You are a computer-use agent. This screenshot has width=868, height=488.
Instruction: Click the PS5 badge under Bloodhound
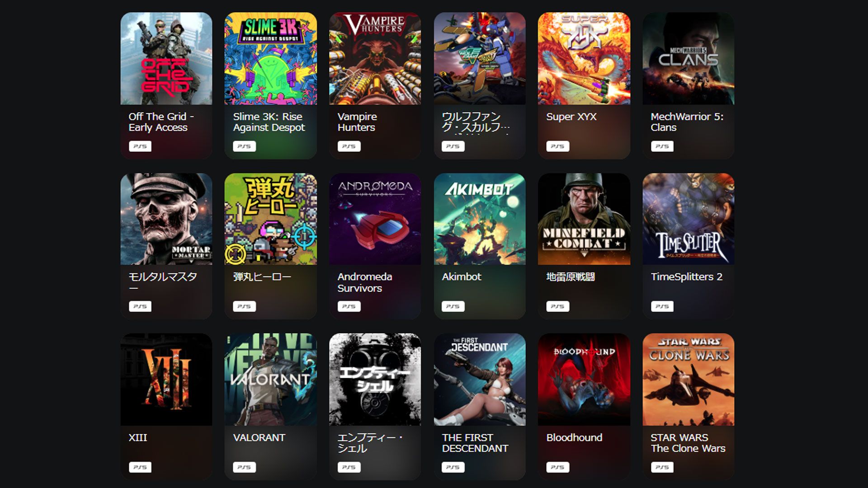(x=557, y=467)
